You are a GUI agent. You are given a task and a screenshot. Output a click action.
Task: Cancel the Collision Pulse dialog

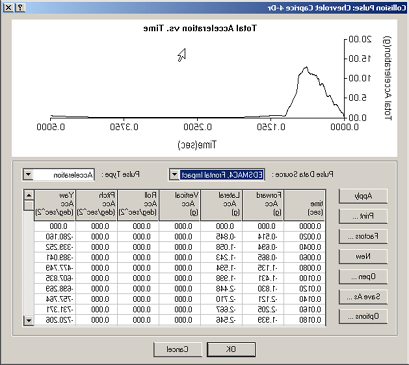coord(178,349)
